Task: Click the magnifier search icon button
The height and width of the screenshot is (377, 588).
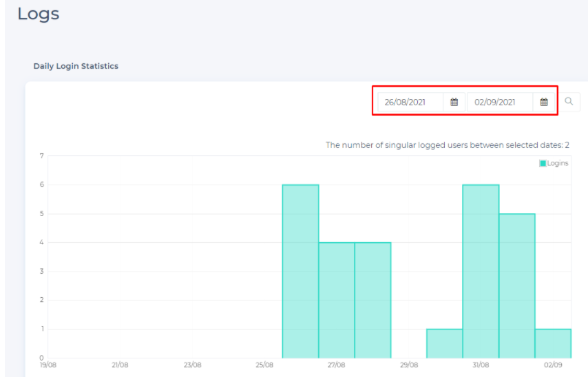Action: [569, 102]
